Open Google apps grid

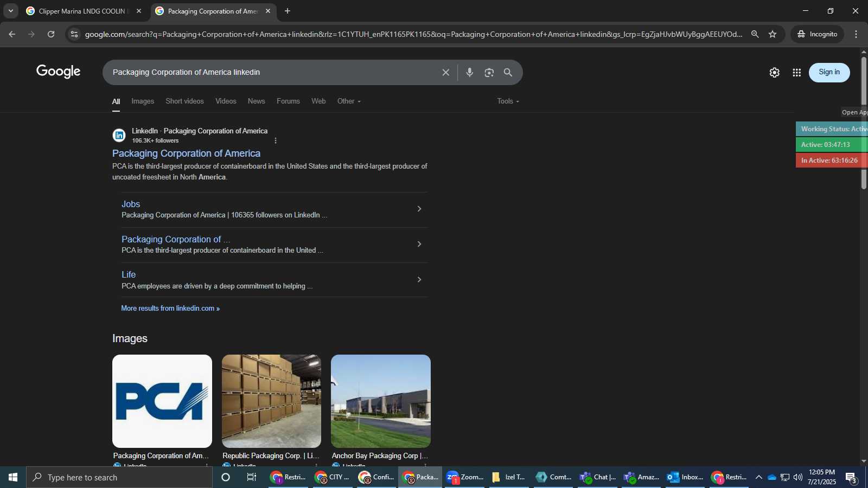(796, 72)
